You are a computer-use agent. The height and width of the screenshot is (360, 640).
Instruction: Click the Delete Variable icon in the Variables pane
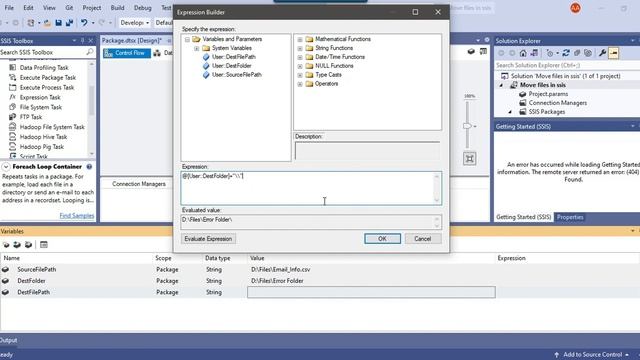click(x=28, y=244)
